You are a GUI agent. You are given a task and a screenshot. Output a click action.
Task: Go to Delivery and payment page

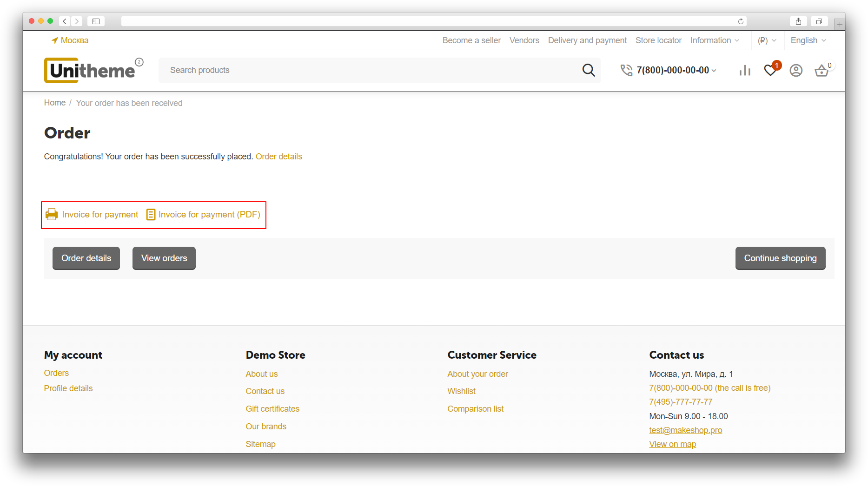click(587, 40)
